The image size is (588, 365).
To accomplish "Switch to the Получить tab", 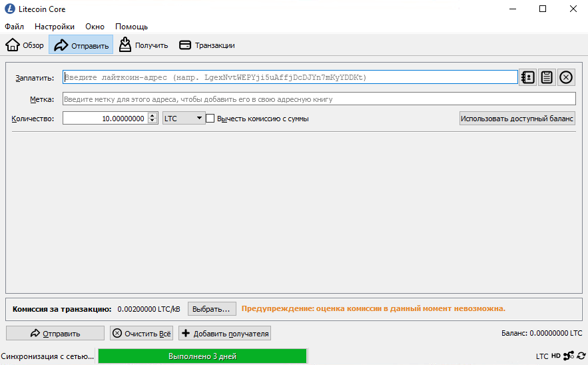I will coord(144,45).
